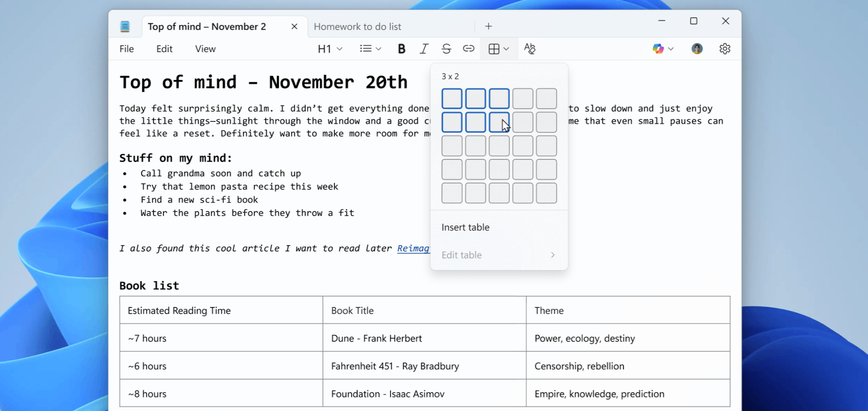Click the Foundation - Isaac Asimov cell

point(424,394)
